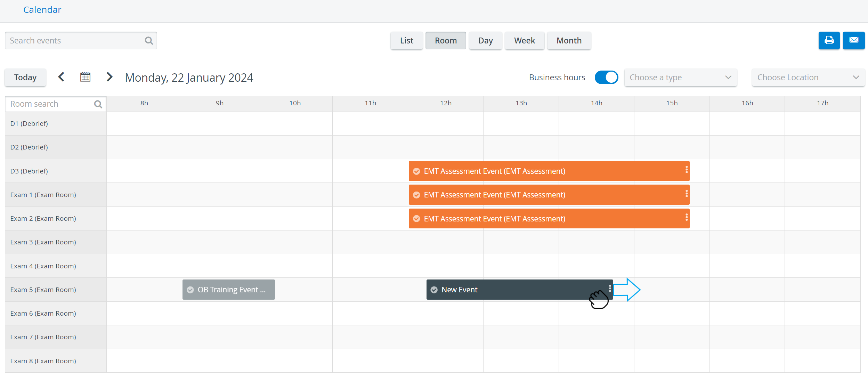The image size is (868, 373).
Task: Open options menu on New Event
Action: click(x=610, y=289)
